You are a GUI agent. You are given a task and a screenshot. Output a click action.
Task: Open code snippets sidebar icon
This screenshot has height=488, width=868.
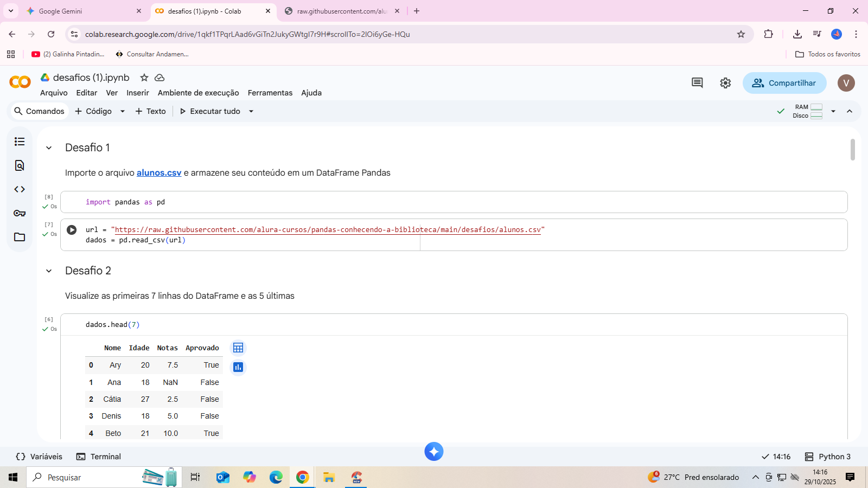pyautogui.click(x=20, y=189)
